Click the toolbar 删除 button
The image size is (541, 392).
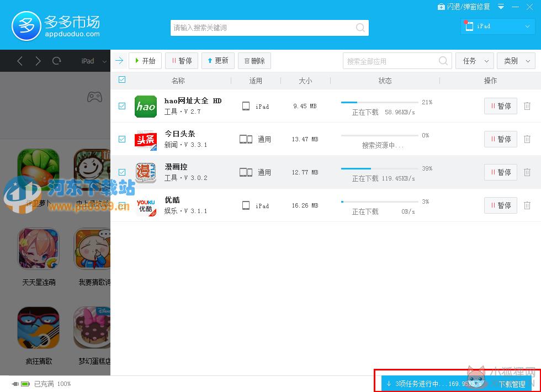(254, 61)
